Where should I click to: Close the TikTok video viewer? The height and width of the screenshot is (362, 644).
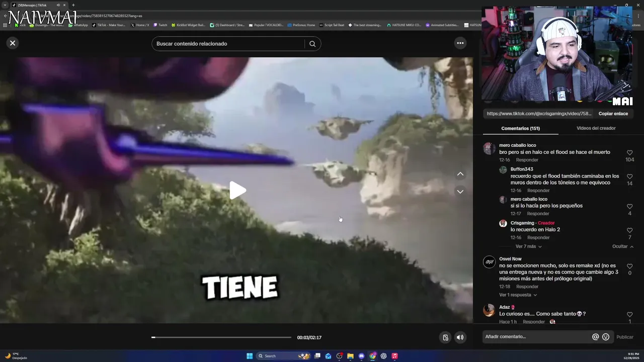tap(13, 43)
